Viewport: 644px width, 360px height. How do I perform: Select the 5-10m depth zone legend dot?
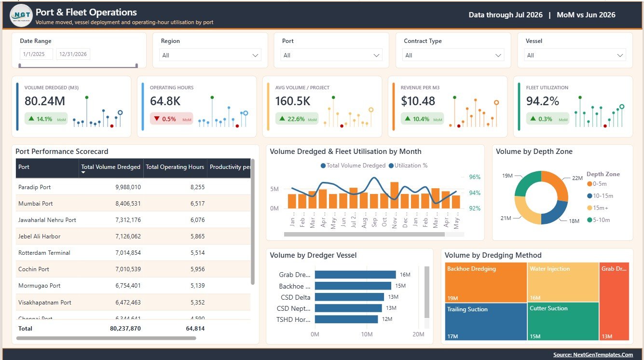pos(589,220)
